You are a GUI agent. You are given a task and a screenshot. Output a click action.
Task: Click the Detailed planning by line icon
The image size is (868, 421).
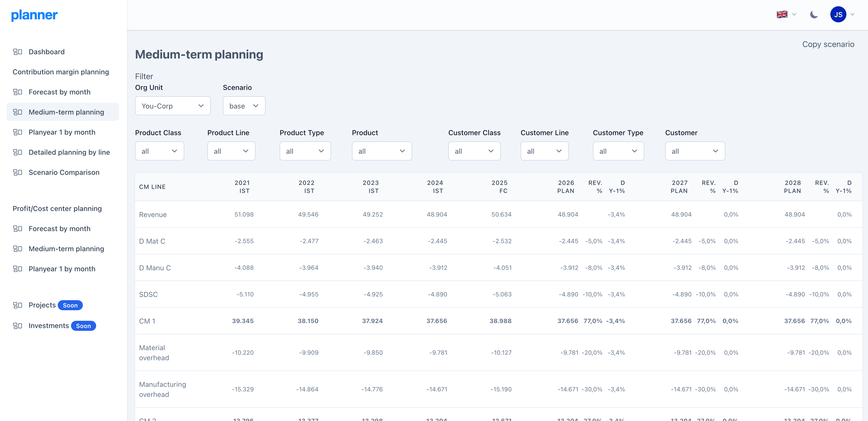18,152
